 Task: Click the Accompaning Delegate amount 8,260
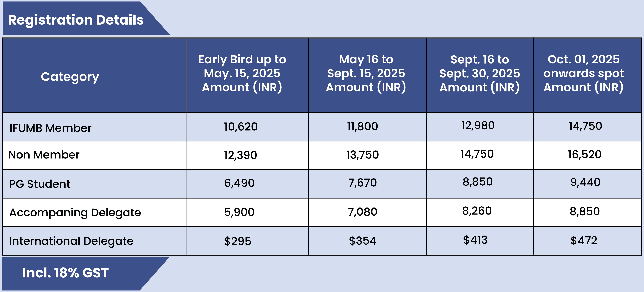click(477, 211)
